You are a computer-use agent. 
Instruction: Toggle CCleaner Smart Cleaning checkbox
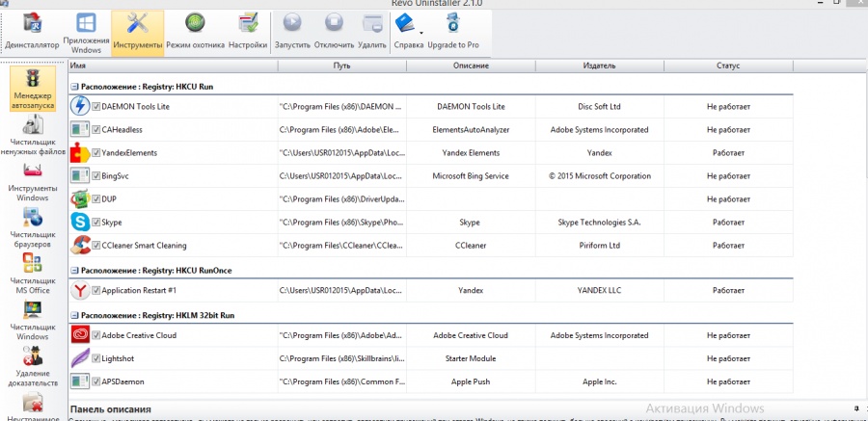click(x=95, y=245)
